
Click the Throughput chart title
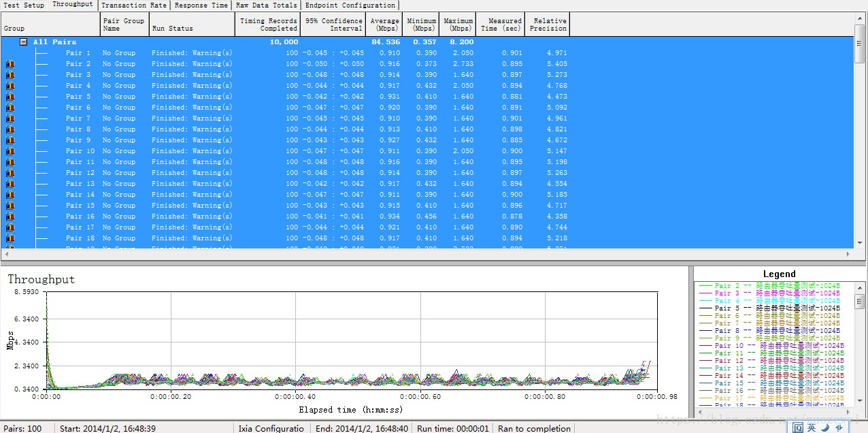pyautogui.click(x=41, y=279)
